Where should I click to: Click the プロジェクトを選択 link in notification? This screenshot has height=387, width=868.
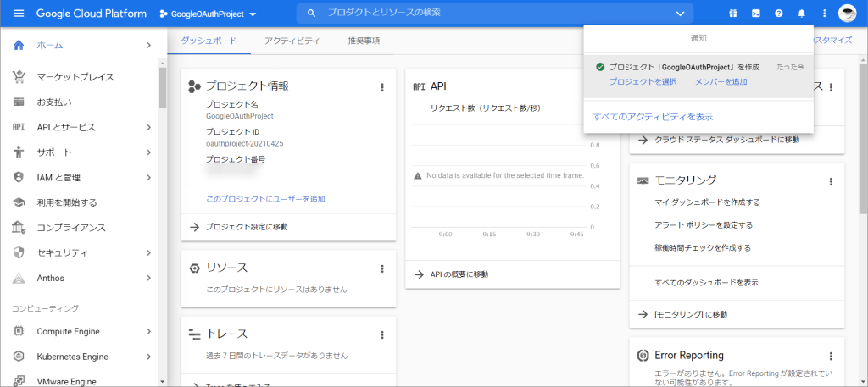[643, 82]
